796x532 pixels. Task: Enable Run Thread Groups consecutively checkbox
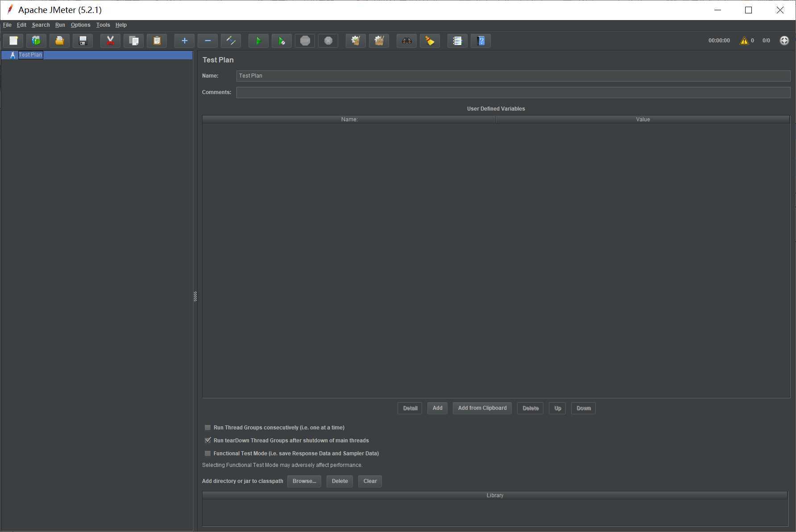coord(207,428)
